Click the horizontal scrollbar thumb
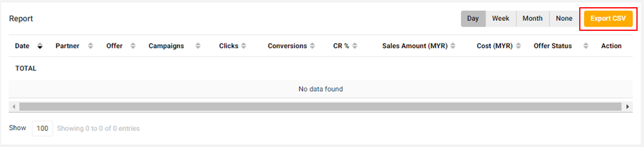The width and height of the screenshot is (644, 147). (320, 107)
